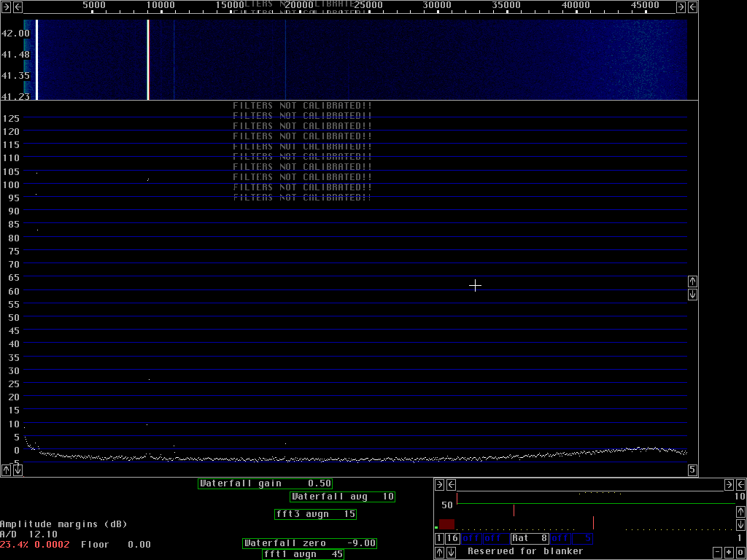Screen dimensions: 747x560
Task: Click the red '0.0002' value
Action: pos(52,545)
